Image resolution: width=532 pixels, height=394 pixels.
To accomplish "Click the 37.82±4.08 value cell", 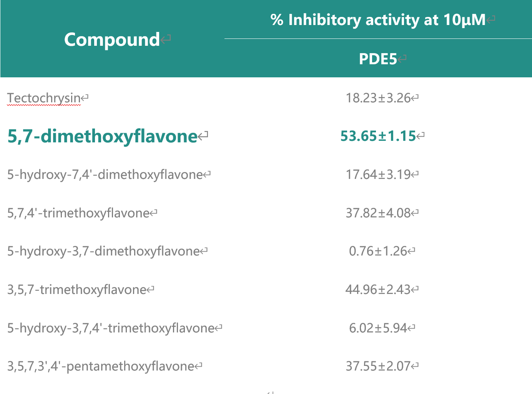I will pos(378,213).
